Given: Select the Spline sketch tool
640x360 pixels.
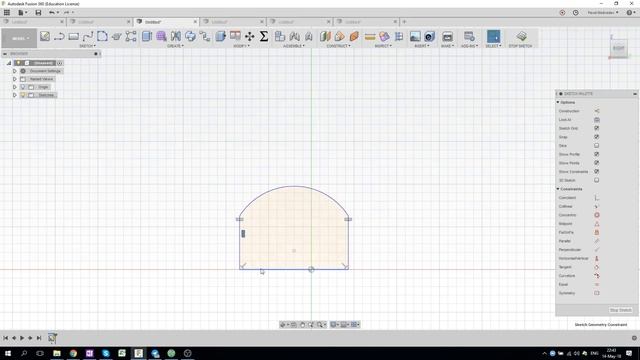Looking at the screenshot, I should 88,36.
